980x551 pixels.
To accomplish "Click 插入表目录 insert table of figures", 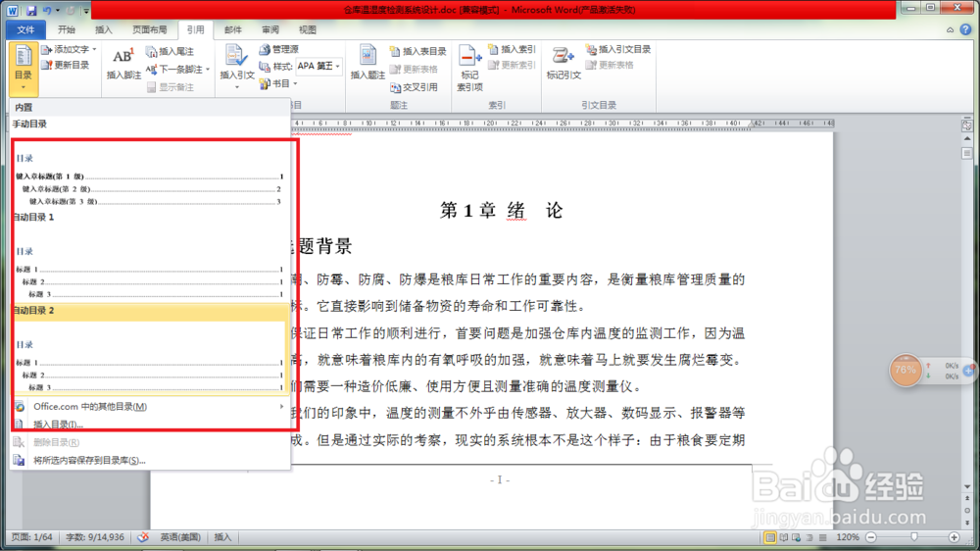I will pyautogui.click(x=417, y=51).
